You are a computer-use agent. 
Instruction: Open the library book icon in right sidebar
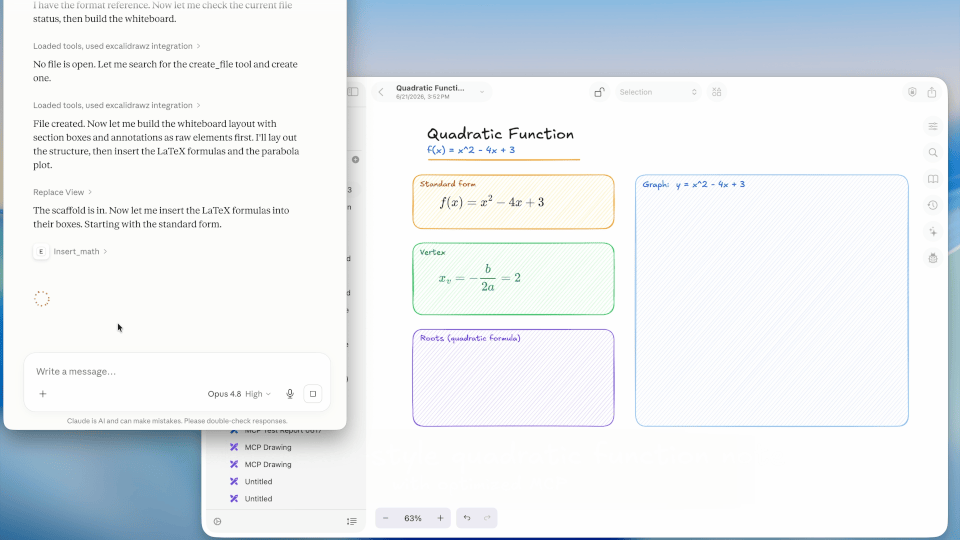pos(932,179)
